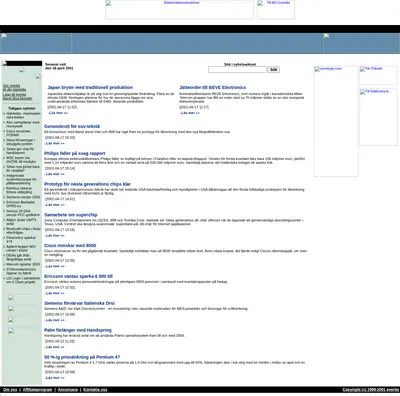Open sidebar news item about LSI Logic
Screen dimensions: 400x396
pyautogui.click(x=23, y=280)
